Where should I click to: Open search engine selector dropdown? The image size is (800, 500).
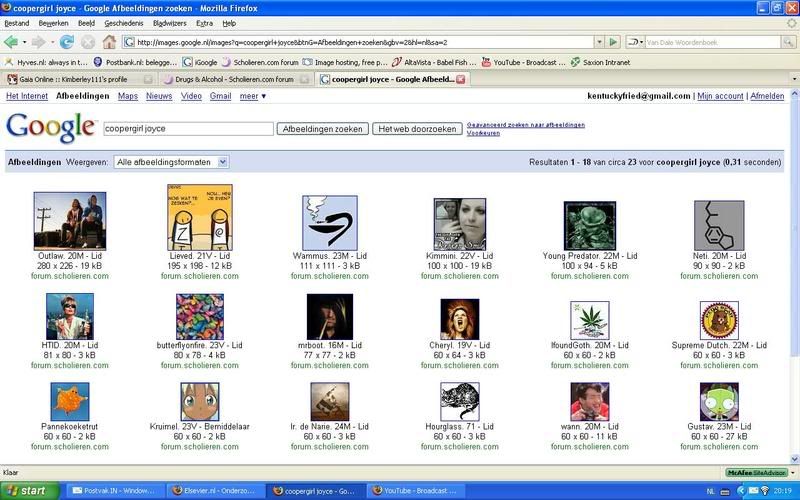(635, 42)
